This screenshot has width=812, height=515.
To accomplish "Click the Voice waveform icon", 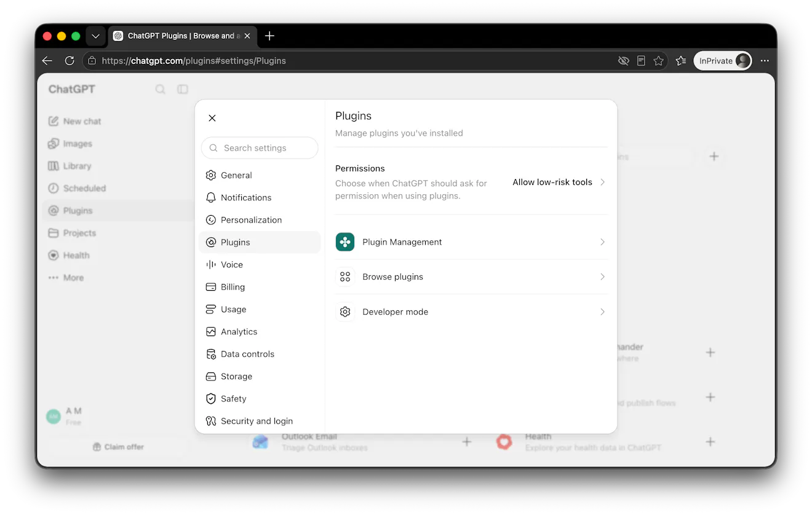I will click(211, 264).
